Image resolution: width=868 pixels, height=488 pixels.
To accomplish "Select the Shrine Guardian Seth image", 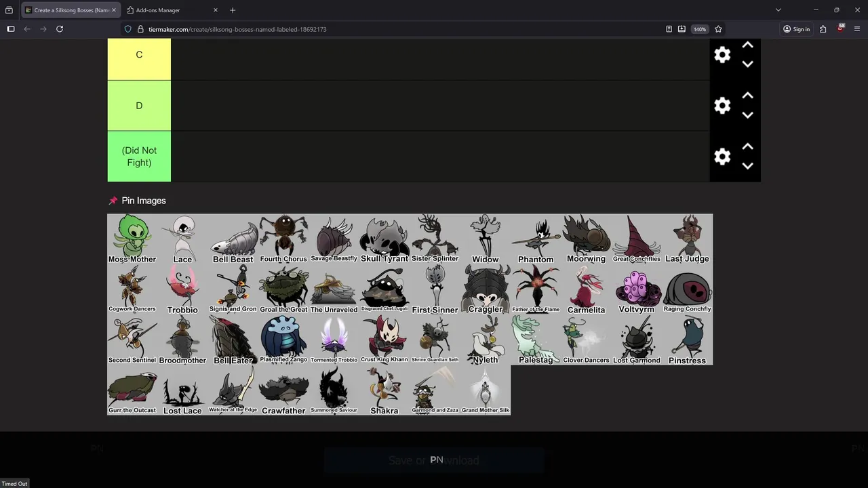I will click(x=435, y=340).
